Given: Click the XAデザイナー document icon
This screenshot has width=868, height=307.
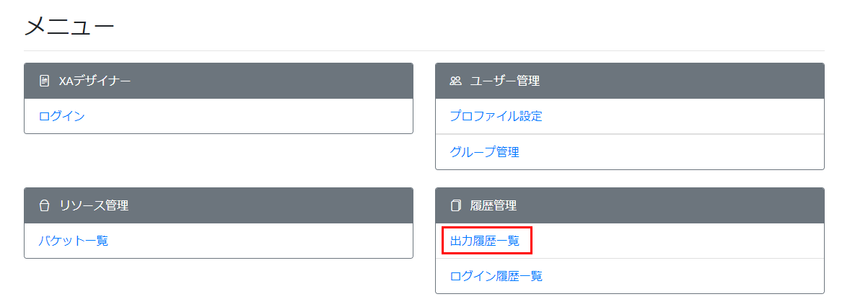Looking at the screenshot, I should [x=45, y=81].
